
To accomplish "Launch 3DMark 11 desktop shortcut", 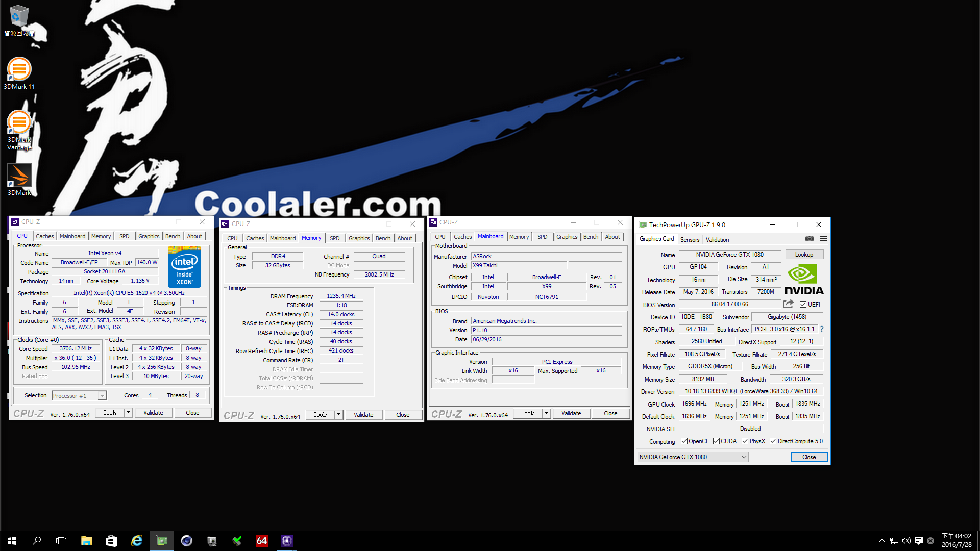I will [x=19, y=73].
